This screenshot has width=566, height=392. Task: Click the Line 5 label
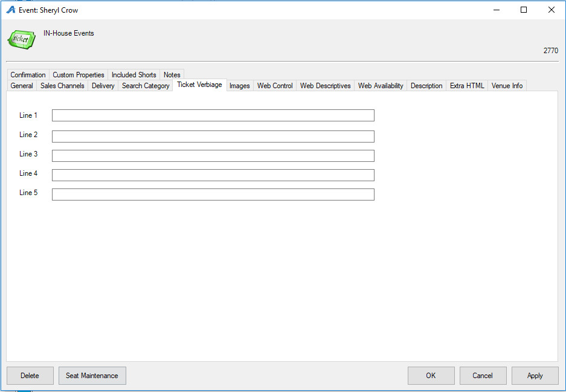click(x=28, y=193)
